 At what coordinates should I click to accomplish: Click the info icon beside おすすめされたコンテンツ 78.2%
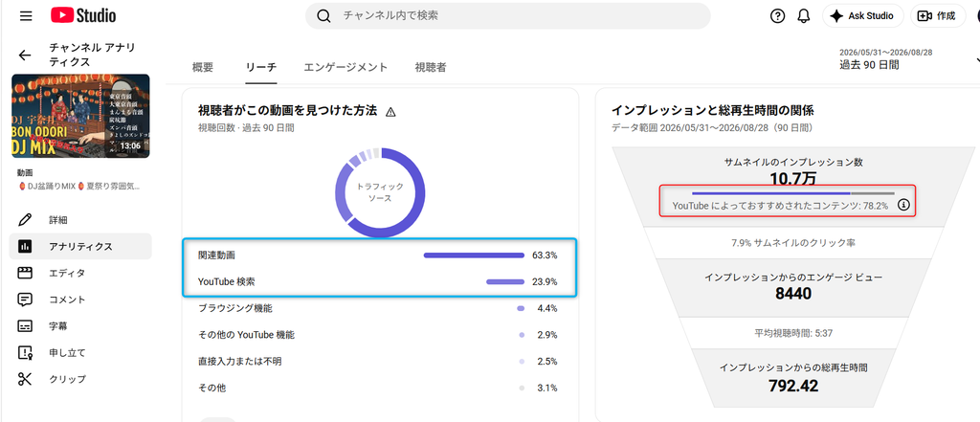tap(902, 205)
